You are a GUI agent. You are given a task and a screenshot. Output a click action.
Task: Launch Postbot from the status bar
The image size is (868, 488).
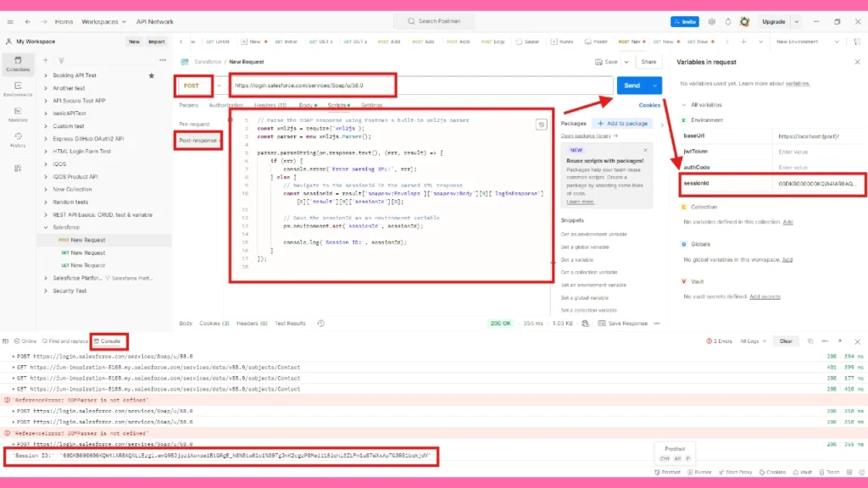pos(668,472)
